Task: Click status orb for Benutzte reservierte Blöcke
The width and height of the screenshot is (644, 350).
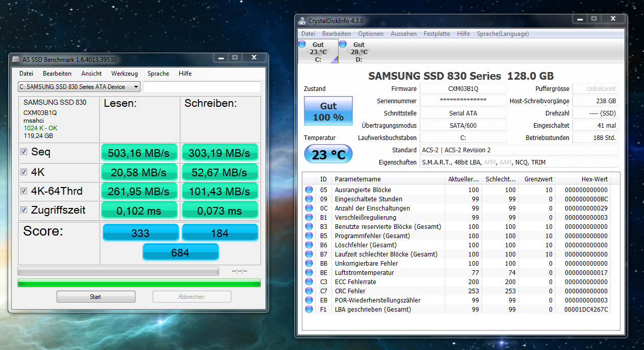Action: click(309, 226)
